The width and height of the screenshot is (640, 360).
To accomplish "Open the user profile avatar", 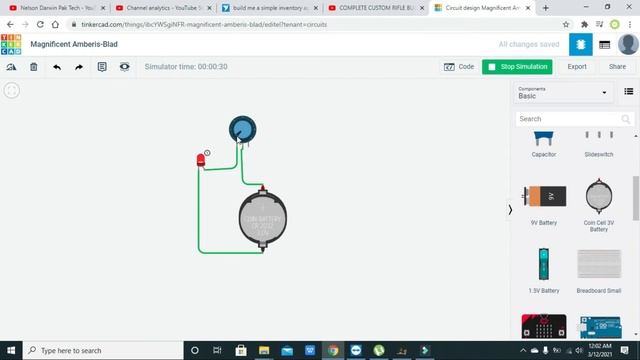I will tap(628, 44).
